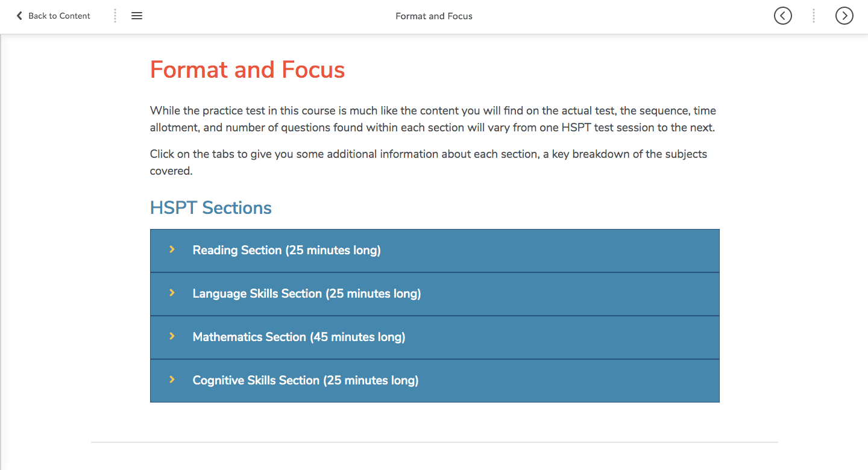Click the HSPT Sections subheading
The width and height of the screenshot is (868, 470).
click(211, 208)
